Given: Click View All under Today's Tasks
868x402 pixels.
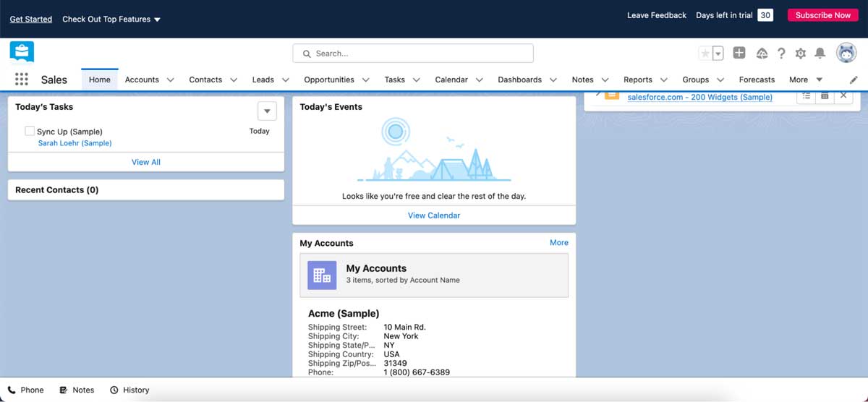Looking at the screenshot, I should point(146,162).
